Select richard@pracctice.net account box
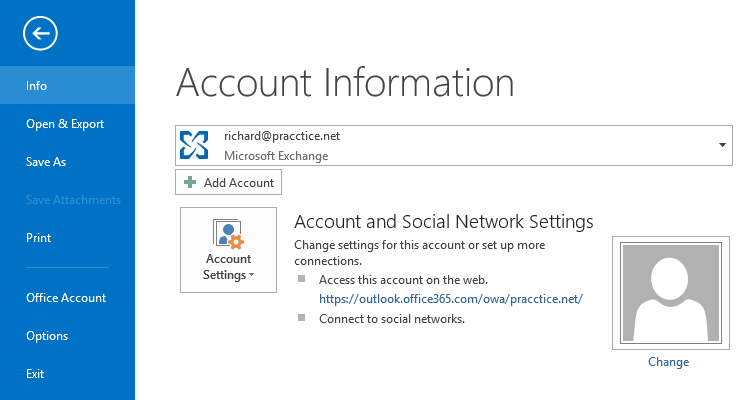This screenshot has width=752, height=400. (454, 145)
